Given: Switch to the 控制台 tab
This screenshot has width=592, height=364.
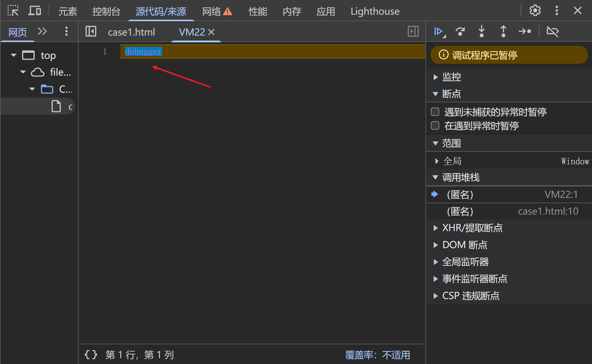Looking at the screenshot, I should [106, 11].
